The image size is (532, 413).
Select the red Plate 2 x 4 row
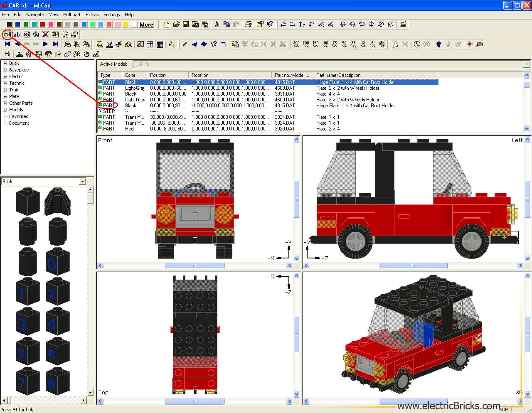[268, 129]
